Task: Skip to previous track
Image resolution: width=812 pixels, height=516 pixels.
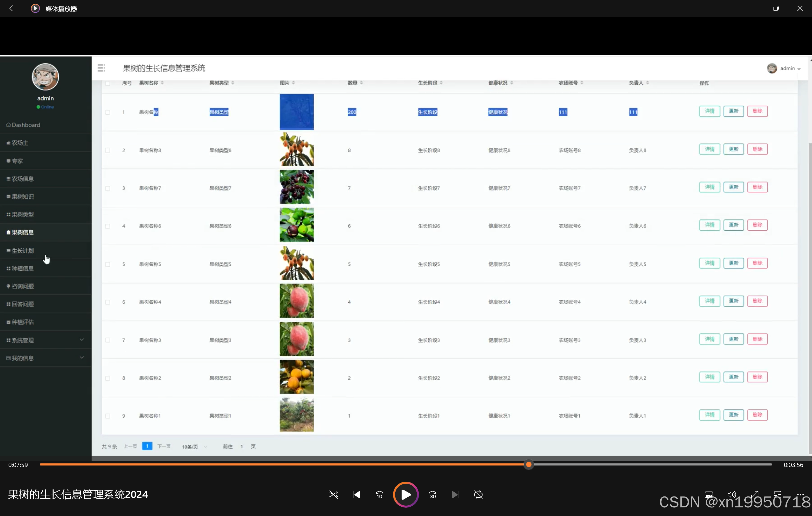Action: tap(357, 494)
